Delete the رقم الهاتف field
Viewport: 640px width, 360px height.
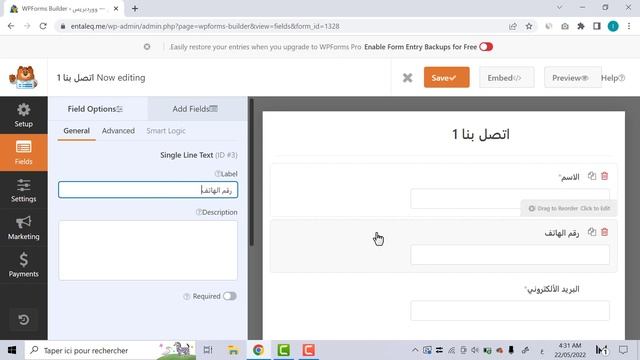[x=604, y=232]
